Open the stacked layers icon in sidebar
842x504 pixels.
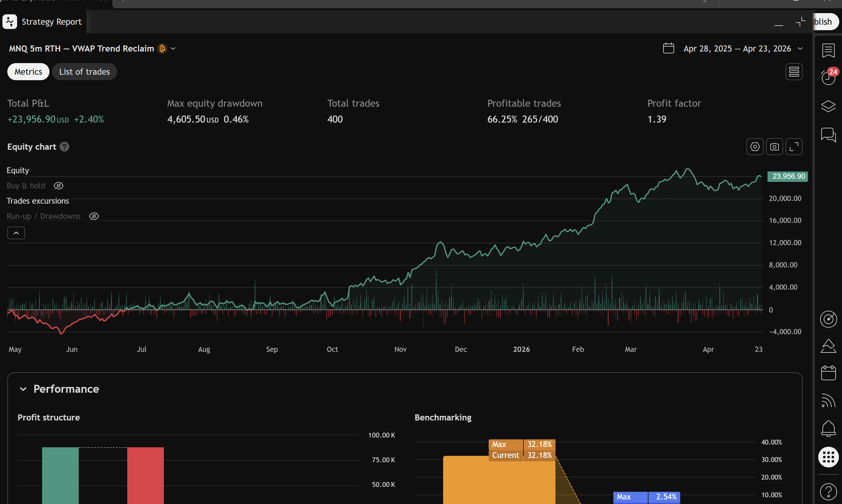click(828, 106)
